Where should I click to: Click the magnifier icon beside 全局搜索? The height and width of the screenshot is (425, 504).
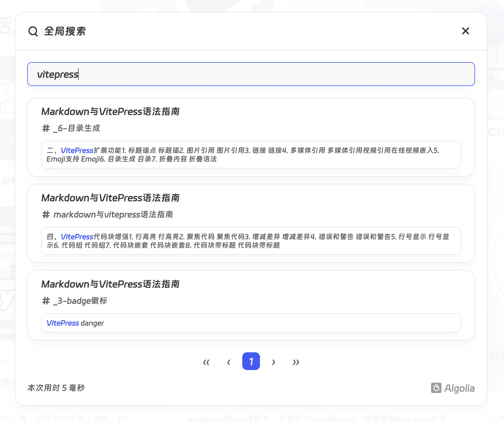coord(33,31)
